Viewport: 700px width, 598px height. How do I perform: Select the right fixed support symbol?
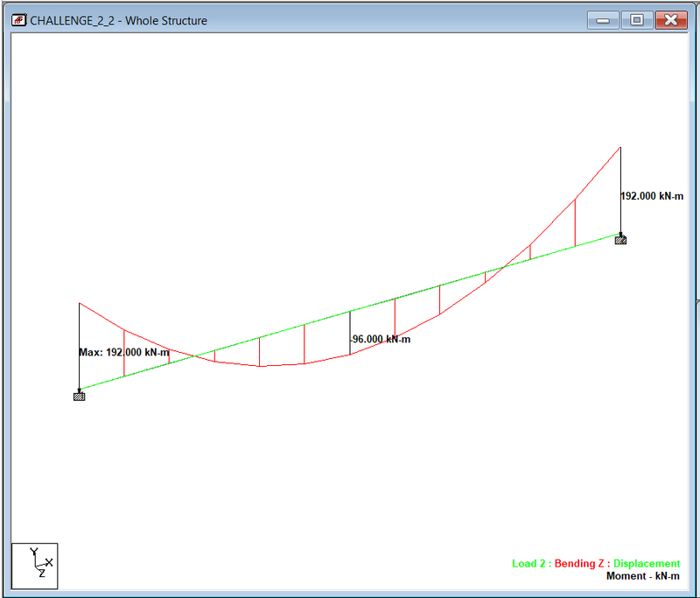(620, 240)
